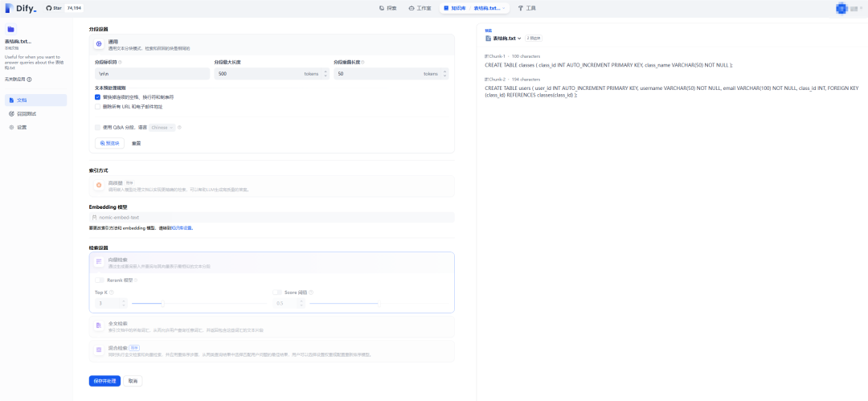The width and height of the screenshot is (868, 401).
Task: Open the 工具 (Tools) tab
Action: 527,8
